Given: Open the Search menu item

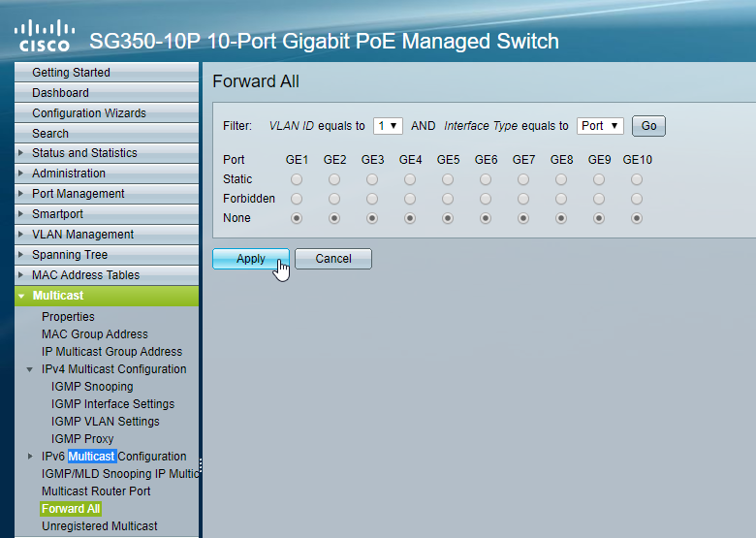Looking at the screenshot, I should click(107, 133).
